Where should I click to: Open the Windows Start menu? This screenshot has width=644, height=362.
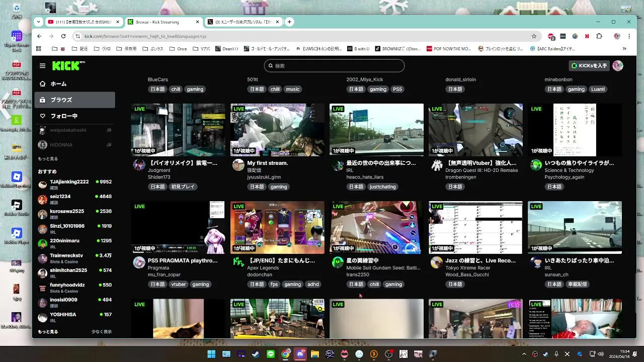click(x=211, y=354)
